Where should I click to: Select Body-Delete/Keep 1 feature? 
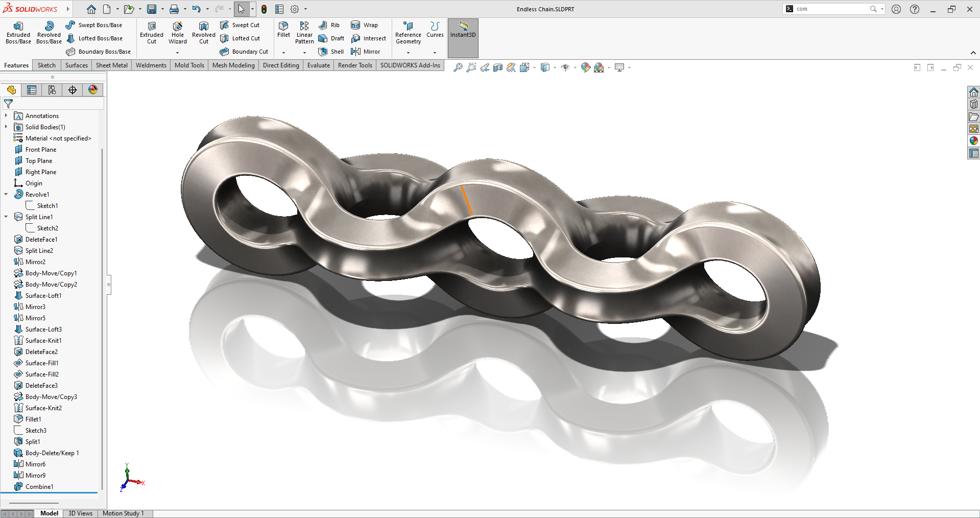(x=52, y=453)
